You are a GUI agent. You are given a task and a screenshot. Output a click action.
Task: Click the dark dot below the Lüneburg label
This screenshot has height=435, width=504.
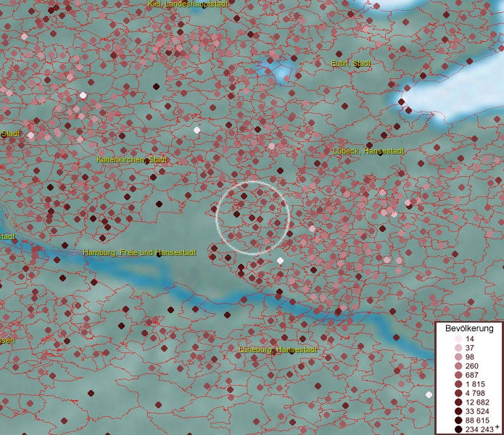292,351
